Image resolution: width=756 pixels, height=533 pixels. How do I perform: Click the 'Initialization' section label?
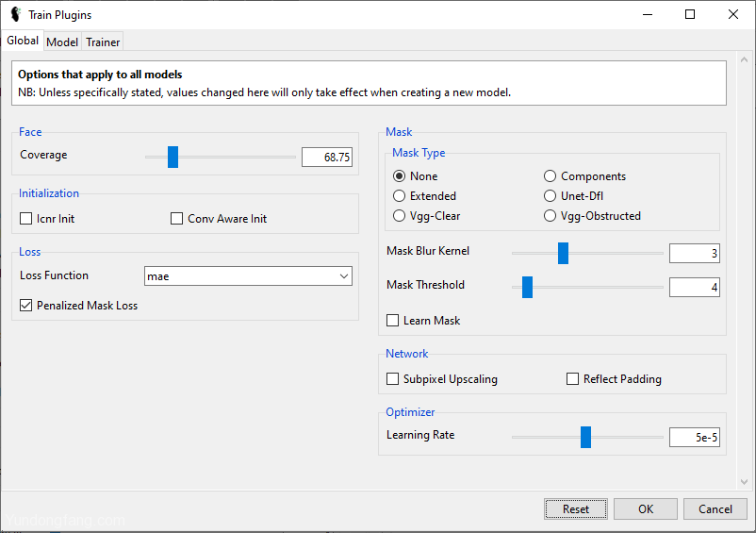(49, 193)
